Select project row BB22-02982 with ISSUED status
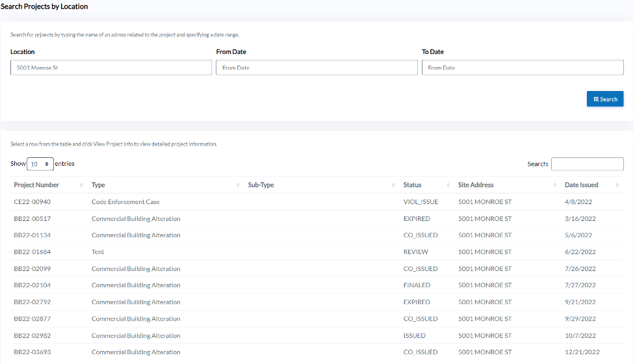 coord(32,336)
